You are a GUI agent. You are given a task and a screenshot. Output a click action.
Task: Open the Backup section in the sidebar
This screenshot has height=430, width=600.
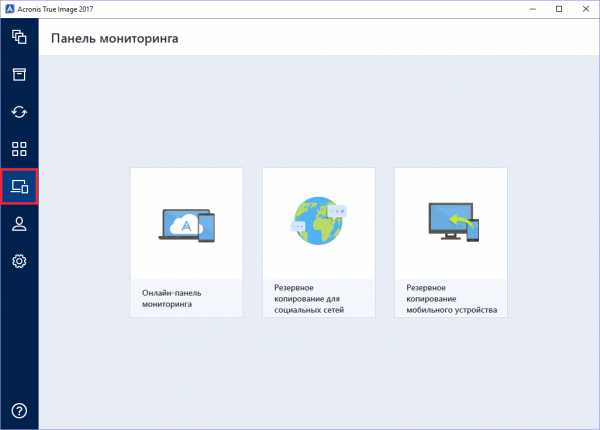(19, 37)
